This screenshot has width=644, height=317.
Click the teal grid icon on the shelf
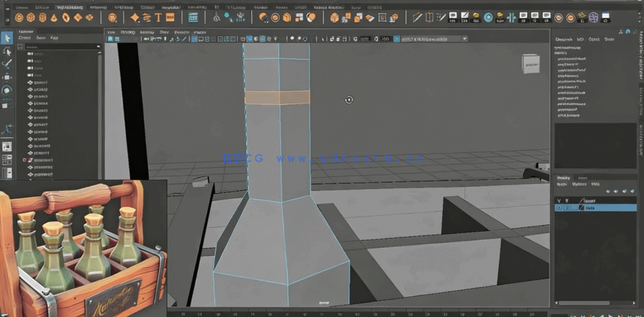(x=193, y=17)
